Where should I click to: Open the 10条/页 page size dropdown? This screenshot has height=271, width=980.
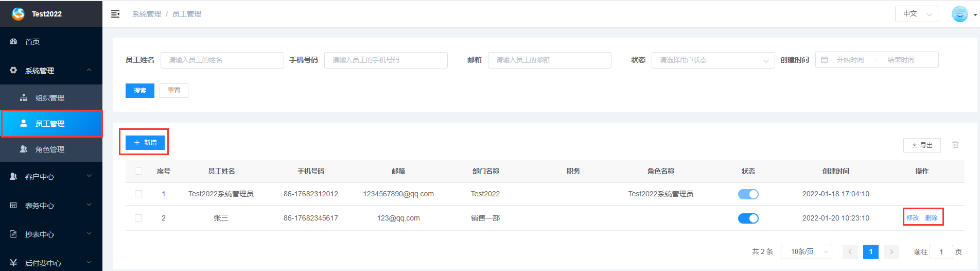click(x=807, y=251)
